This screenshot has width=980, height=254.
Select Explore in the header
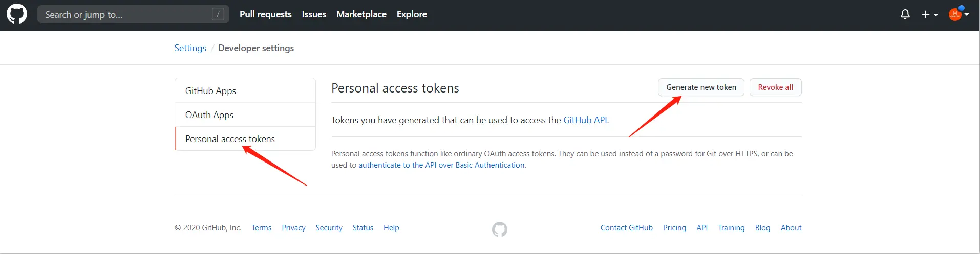click(412, 14)
